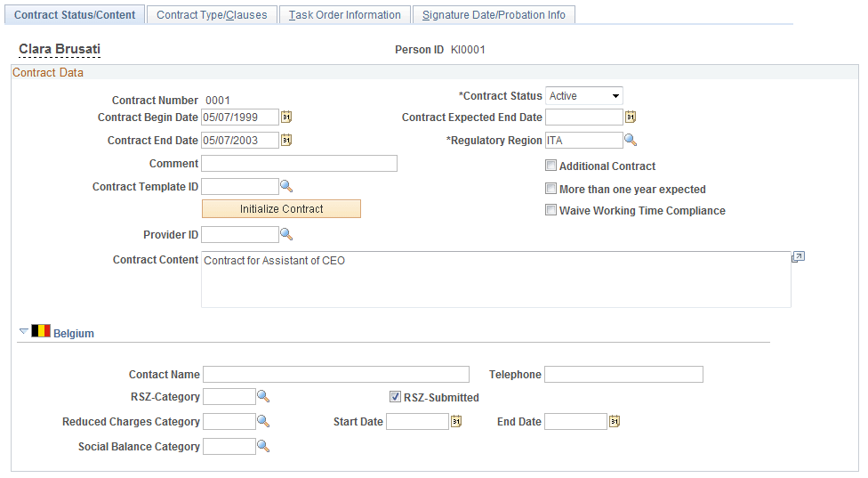
Task: Collapse the Belgium section
Action: click(23, 331)
